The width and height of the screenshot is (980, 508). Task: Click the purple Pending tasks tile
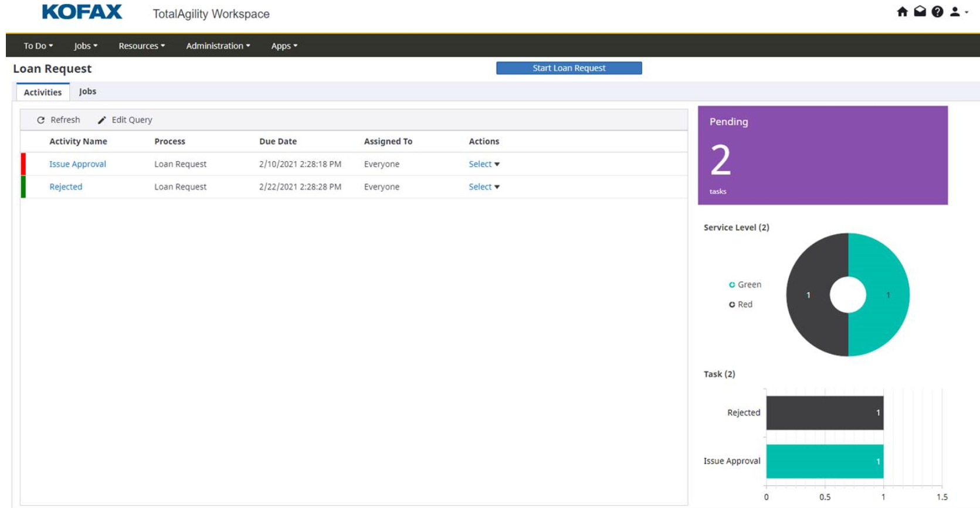822,155
